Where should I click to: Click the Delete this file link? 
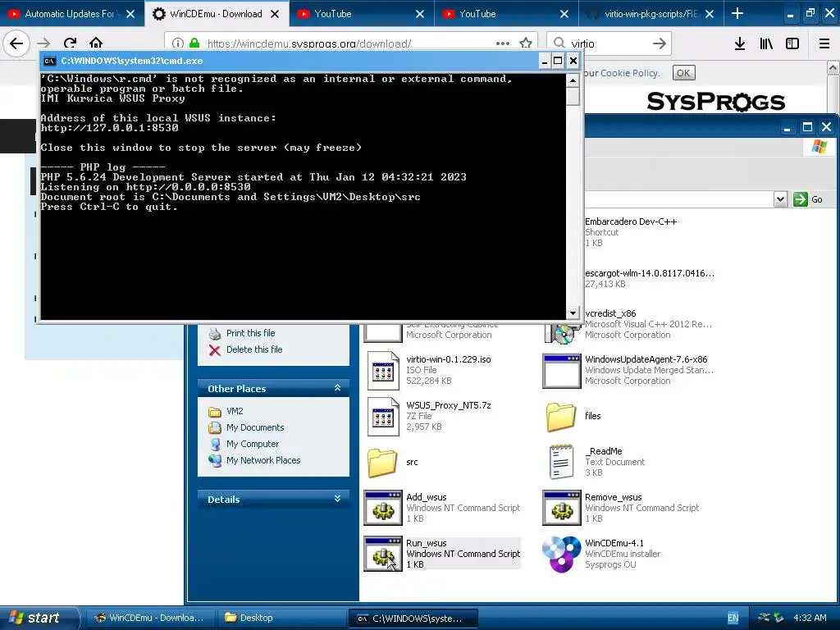coord(254,349)
